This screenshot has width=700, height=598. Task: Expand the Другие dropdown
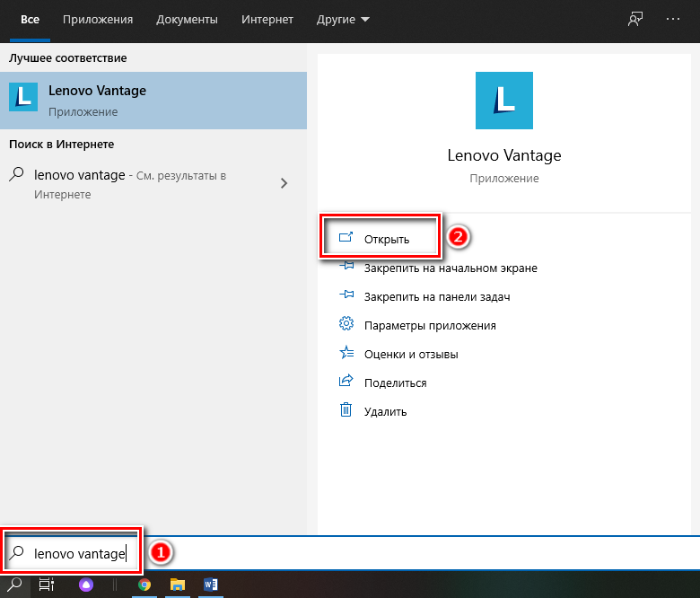(343, 20)
